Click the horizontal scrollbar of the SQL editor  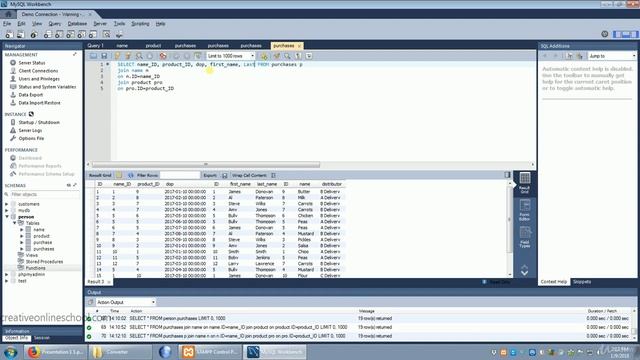(x=206, y=164)
